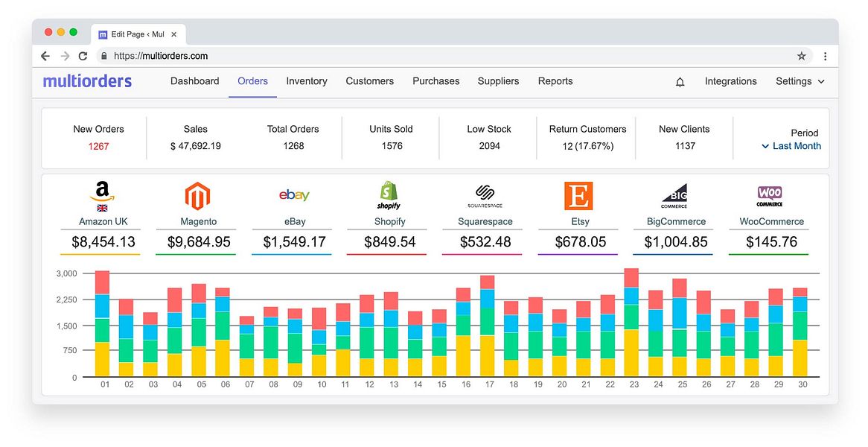
Task: Click Etsy sales total $678.05
Action: [581, 242]
